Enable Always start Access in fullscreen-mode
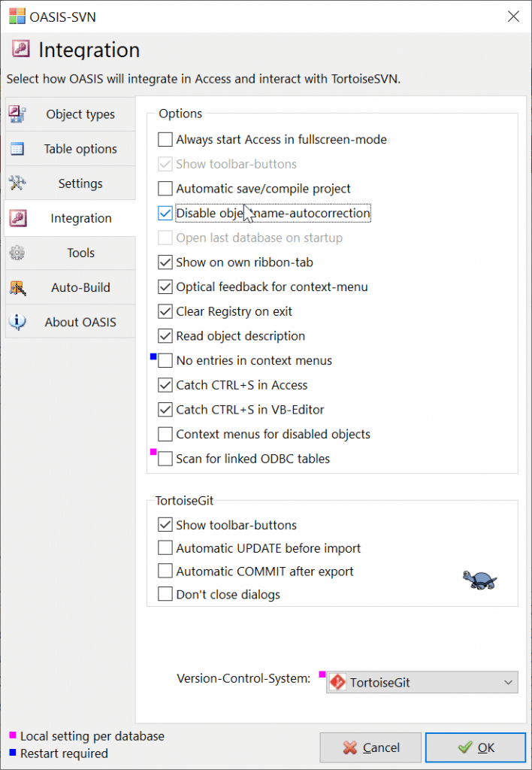This screenshot has height=770, width=532. click(165, 139)
